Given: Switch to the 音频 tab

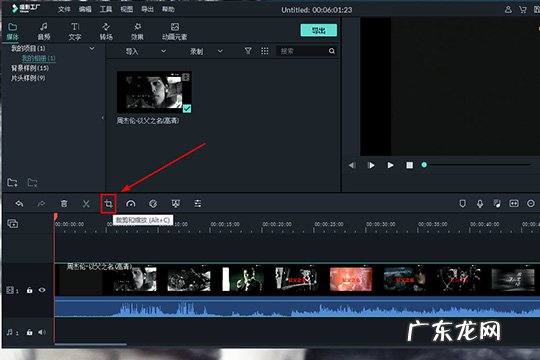Looking at the screenshot, I should coord(44,31).
